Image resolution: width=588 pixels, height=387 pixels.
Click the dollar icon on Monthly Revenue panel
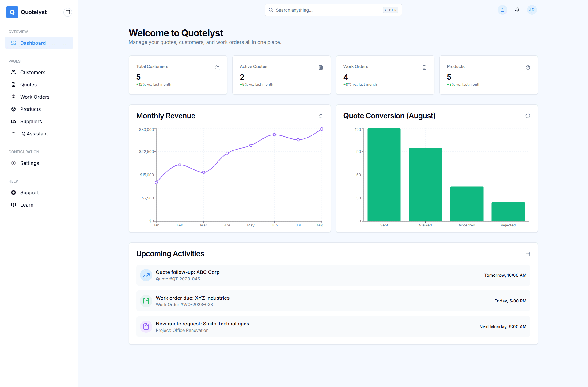tap(321, 116)
